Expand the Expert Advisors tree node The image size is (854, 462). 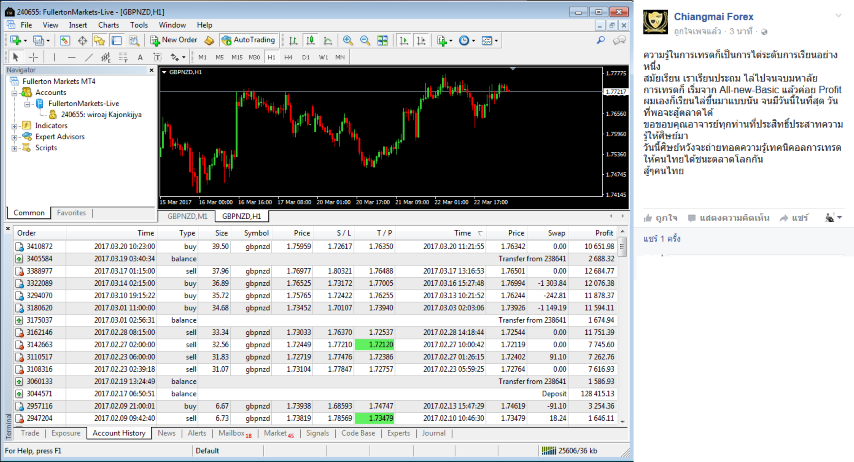[x=14, y=137]
